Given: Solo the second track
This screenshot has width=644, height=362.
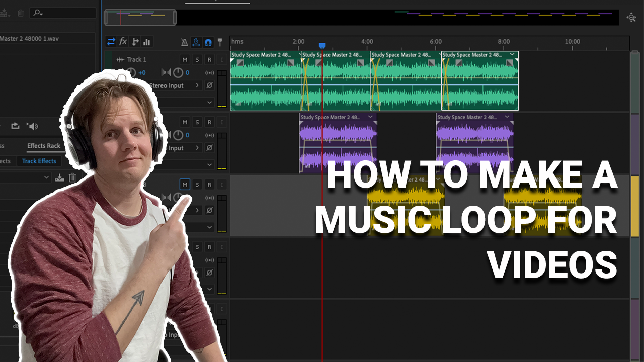Looking at the screenshot, I should point(197,122).
